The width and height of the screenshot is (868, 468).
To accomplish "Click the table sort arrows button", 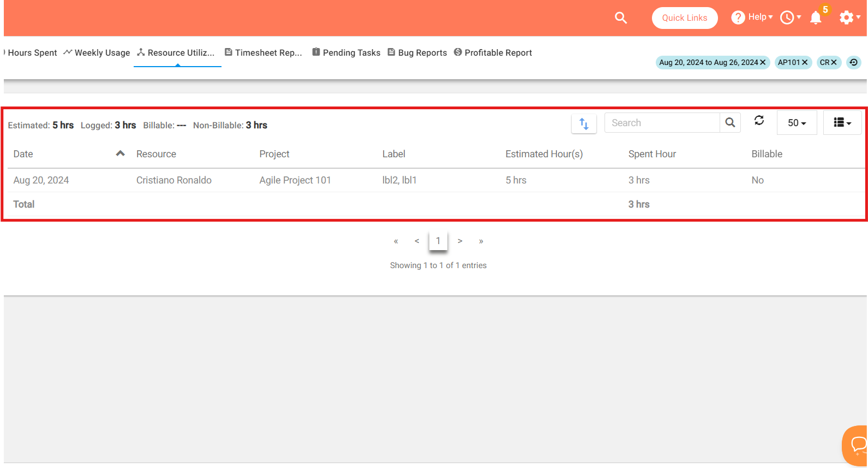I will click(584, 123).
